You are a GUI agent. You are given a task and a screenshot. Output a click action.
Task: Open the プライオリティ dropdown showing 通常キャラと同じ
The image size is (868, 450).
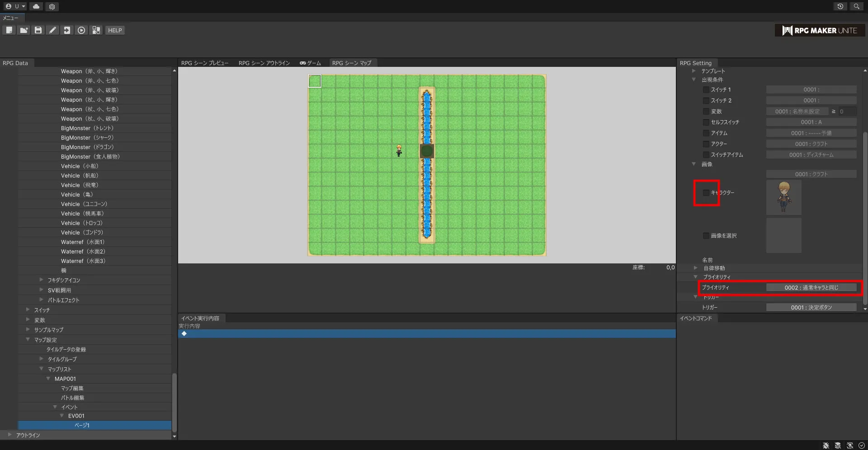click(x=811, y=288)
